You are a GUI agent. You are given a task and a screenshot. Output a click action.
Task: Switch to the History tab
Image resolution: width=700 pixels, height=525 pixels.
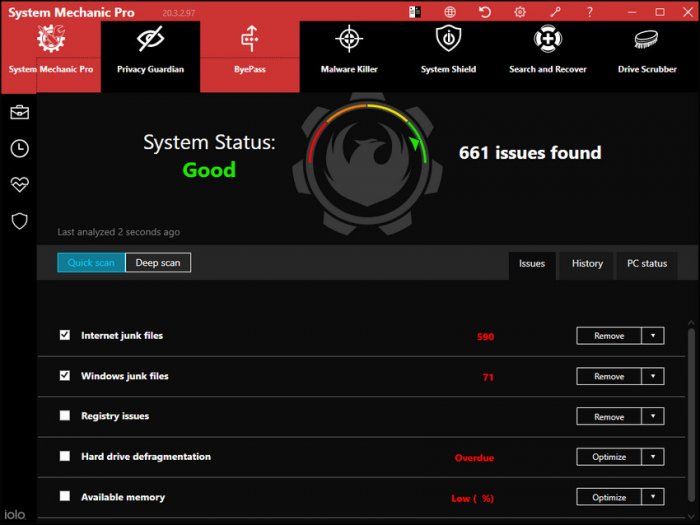point(587,265)
